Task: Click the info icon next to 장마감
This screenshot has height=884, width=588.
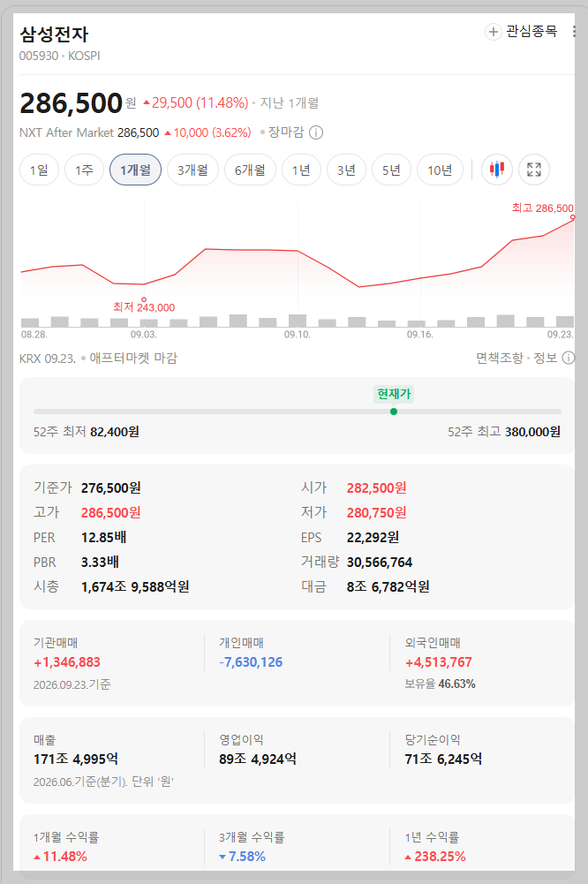Action: pyautogui.click(x=316, y=133)
